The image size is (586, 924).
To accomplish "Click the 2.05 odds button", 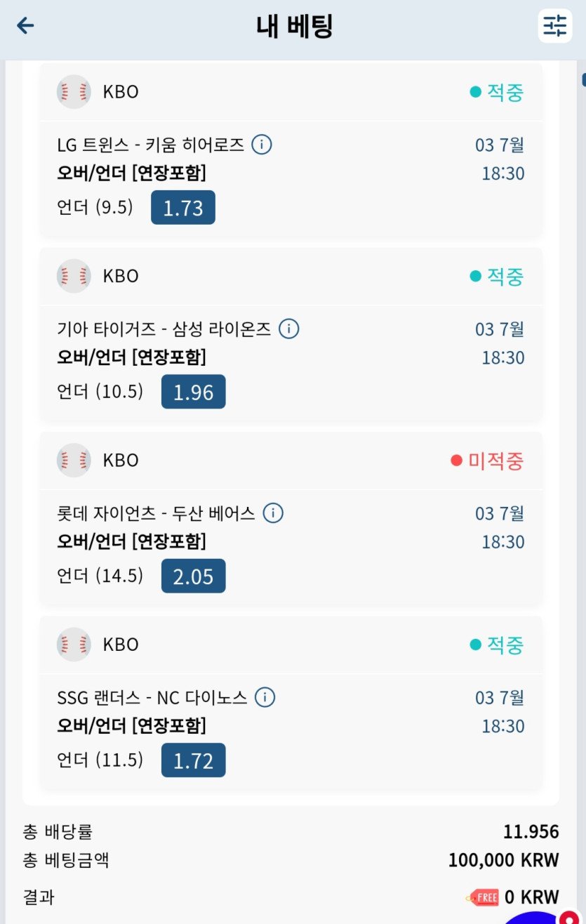I will point(193,576).
